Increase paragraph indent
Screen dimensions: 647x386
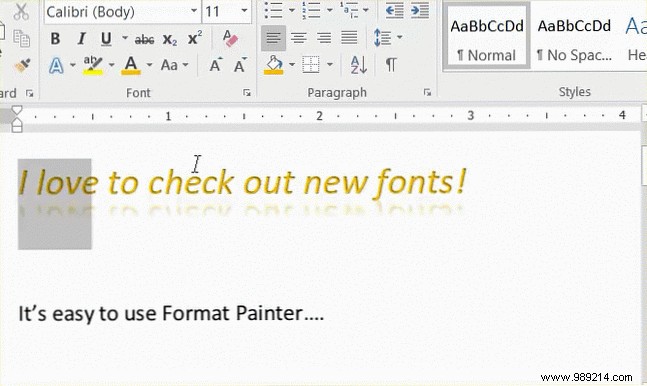click(420, 11)
